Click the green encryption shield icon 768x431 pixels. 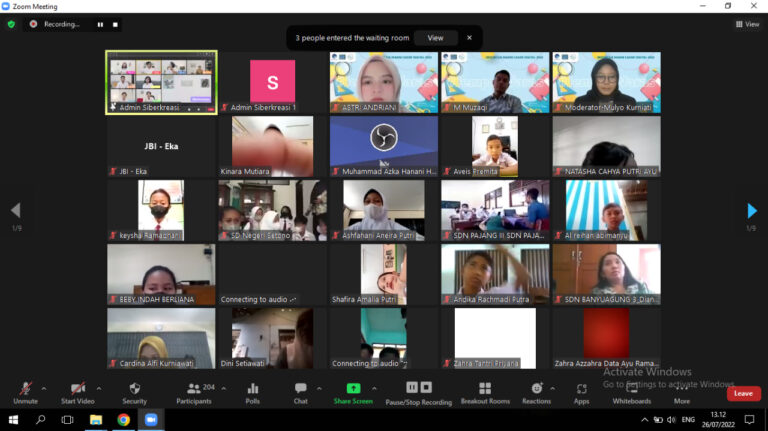[x=11, y=24]
